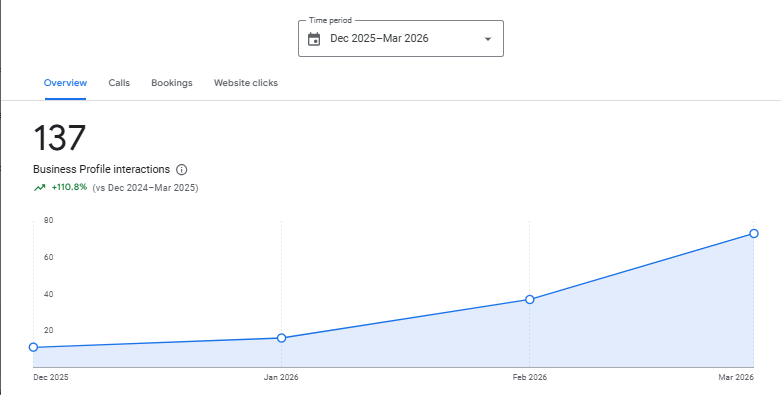Open the Bookings tab

pos(172,83)
